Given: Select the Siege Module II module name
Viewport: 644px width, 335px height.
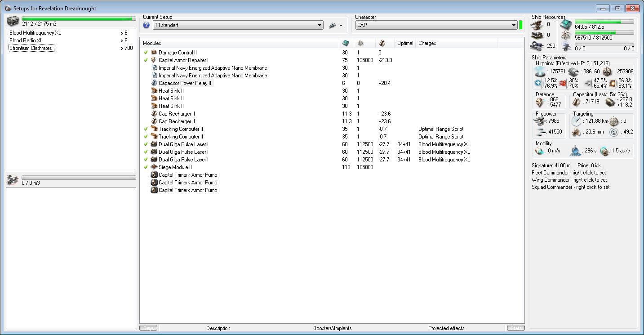Looking at the screenshot, I should [x=175, y=167].
